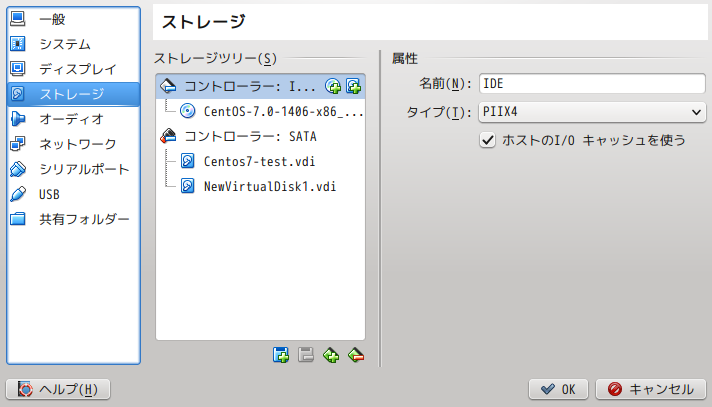Screen dimensions: 712x407
Task: Go to シリアルポート settings
Action: (73, 169)
